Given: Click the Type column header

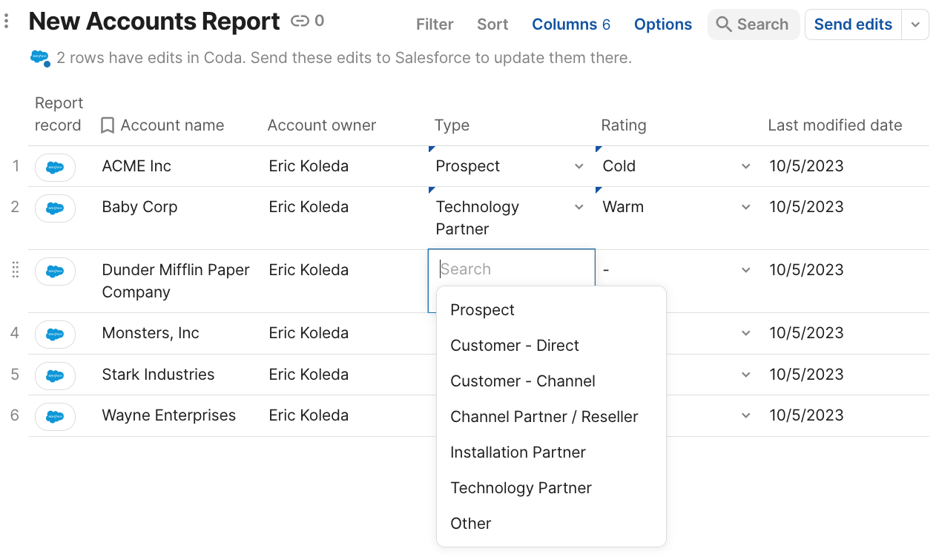Looking at the screenshot, I should point(452,125).
